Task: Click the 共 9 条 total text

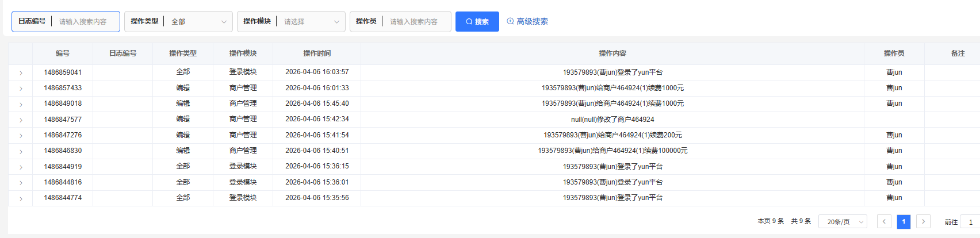Action: pyautogui.click(x=801, y=221)
